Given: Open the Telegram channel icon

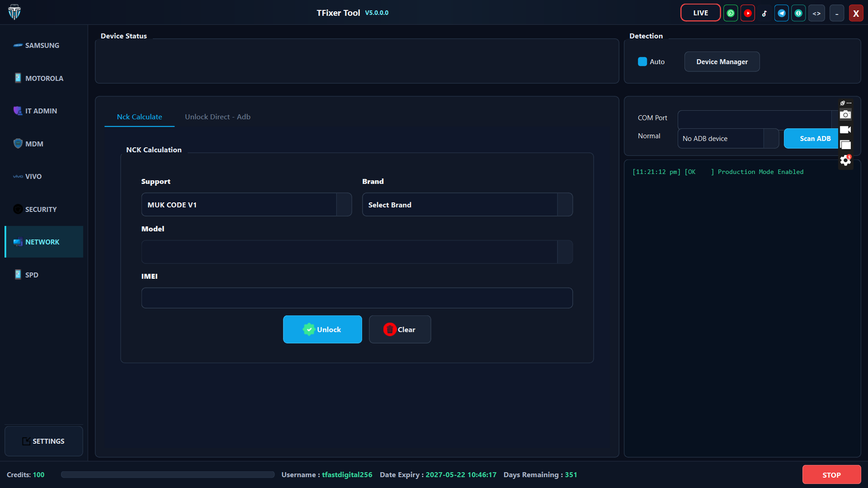Looking at the screenshot, I should (x=782, y=13).
